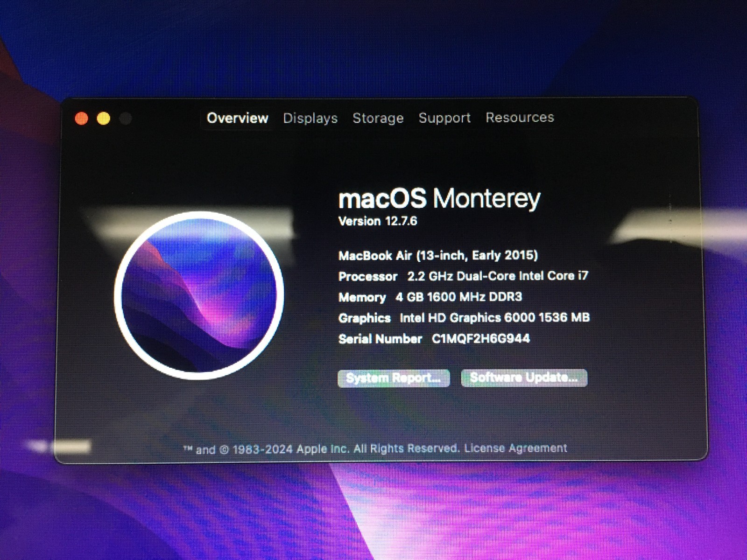This screenshot has height=560, width=747.
Task: Click the Version 12.7.6 text
Action: tap(378, 221)
